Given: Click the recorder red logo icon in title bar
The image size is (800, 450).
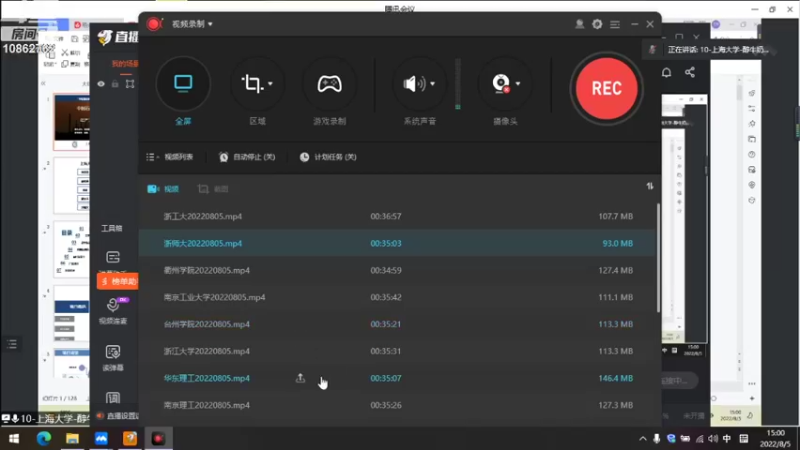Looking at the screenshot, I should coord(154,24).
